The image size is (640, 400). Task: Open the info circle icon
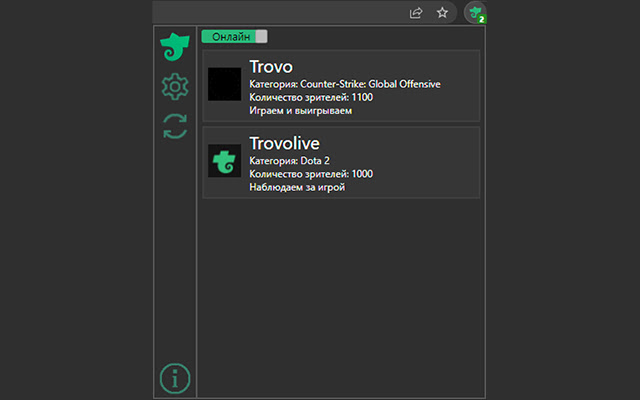175,378
